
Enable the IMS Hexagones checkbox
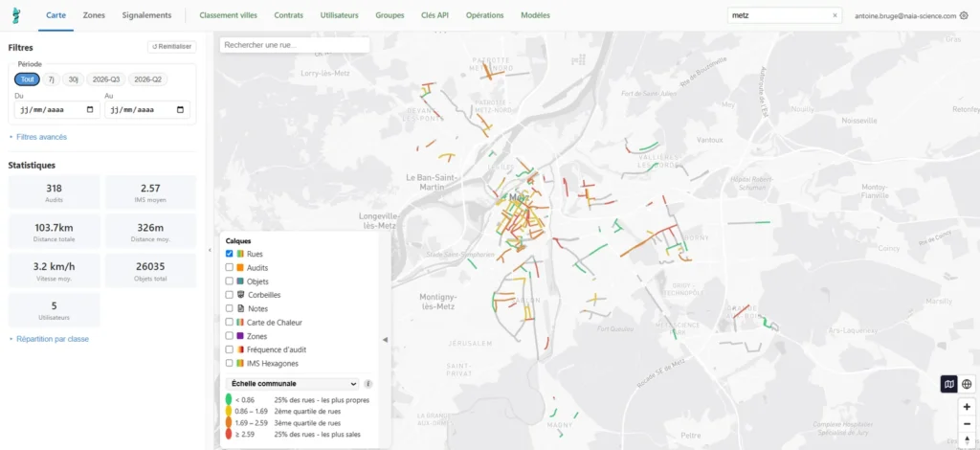click(230, 363)
